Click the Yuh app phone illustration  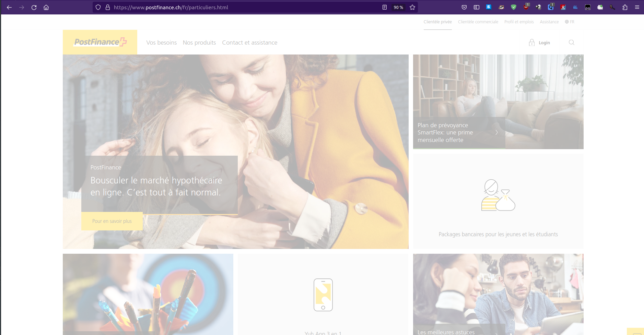tap(323, 295)
